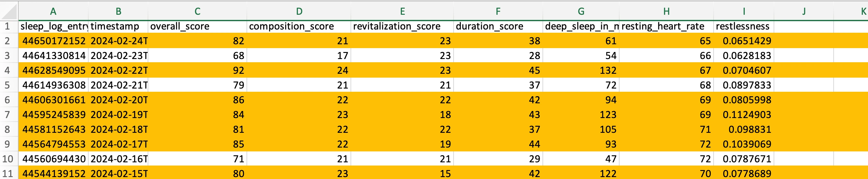868x179 pixels.
Task: Select column A header
Action: [53, 12]
